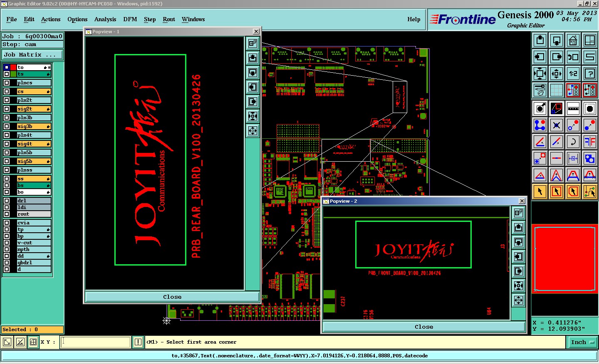This screenshot has height=364, width=599.
Task: Open the Analysis menu
Action: tap(105, 19)
